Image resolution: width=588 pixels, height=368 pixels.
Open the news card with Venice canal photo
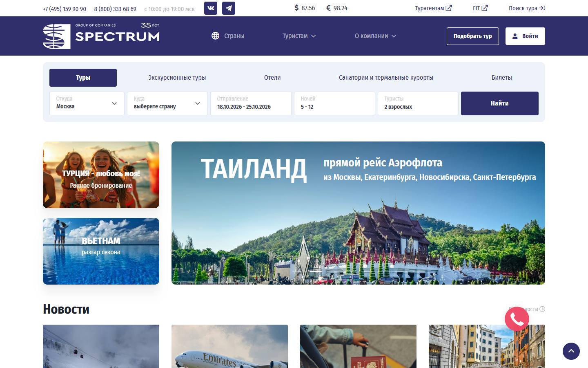(487, 346)
